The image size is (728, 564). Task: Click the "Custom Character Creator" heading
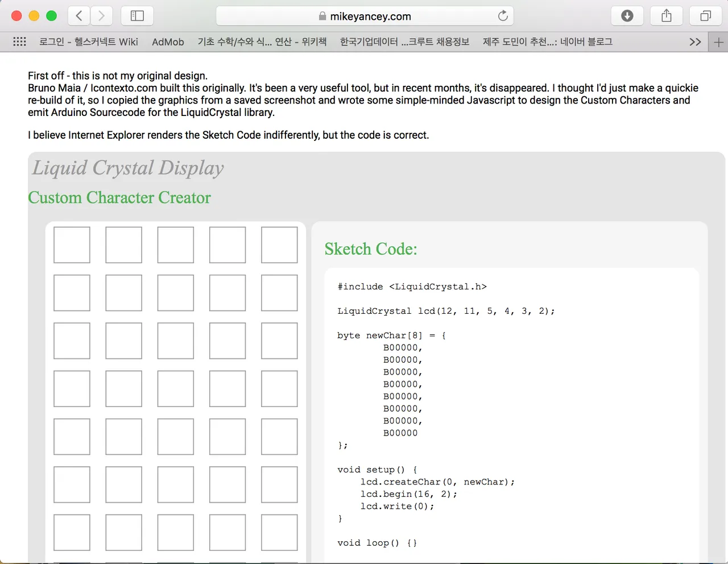pyautogui.click(x=119, y=197)
